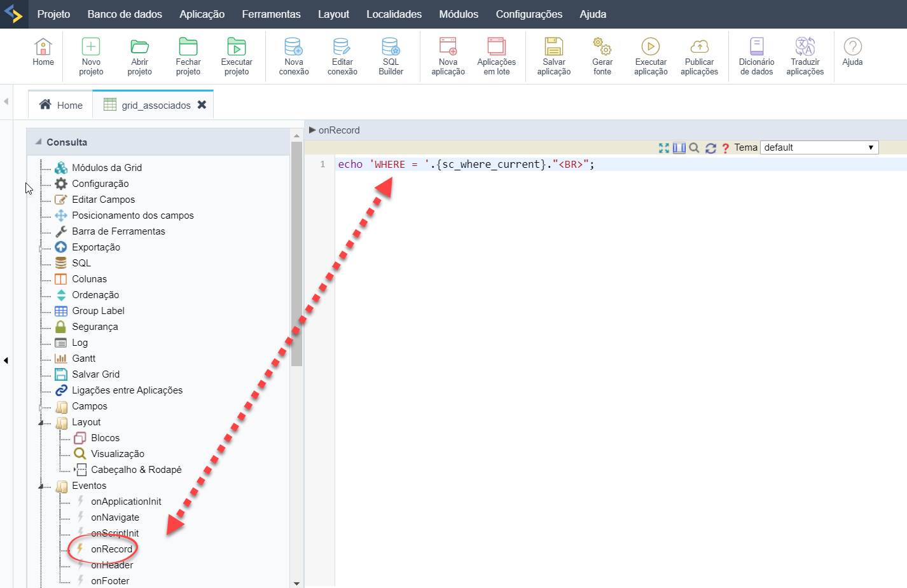The width and height of the screenshot is (907, 588).
Task: Open the Banco de dados menu
Action: tap(125, 14)
